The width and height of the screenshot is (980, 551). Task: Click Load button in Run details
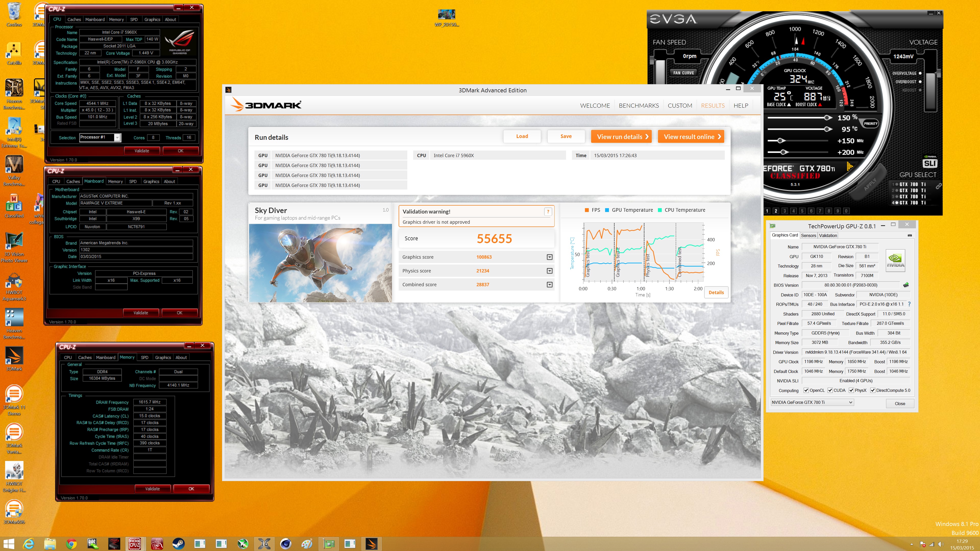[522, 136]
